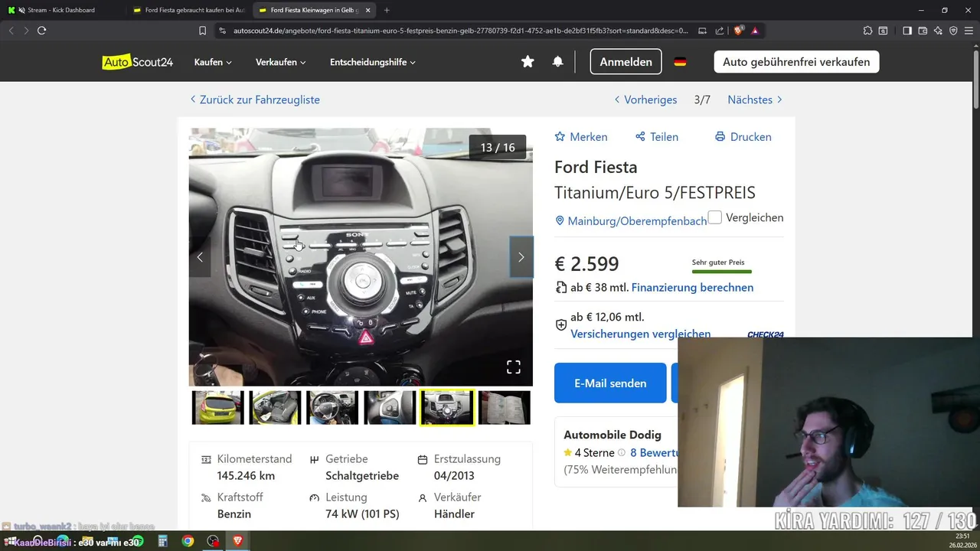The image size is (980, 551).
Task: Open browser main menu hamburger icon
Action: [x=969, y=31]
